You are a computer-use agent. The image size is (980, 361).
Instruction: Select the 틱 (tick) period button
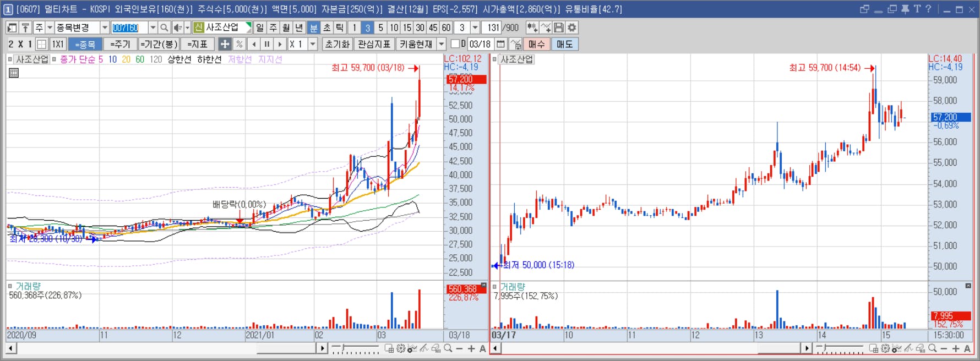coord(340,28)
